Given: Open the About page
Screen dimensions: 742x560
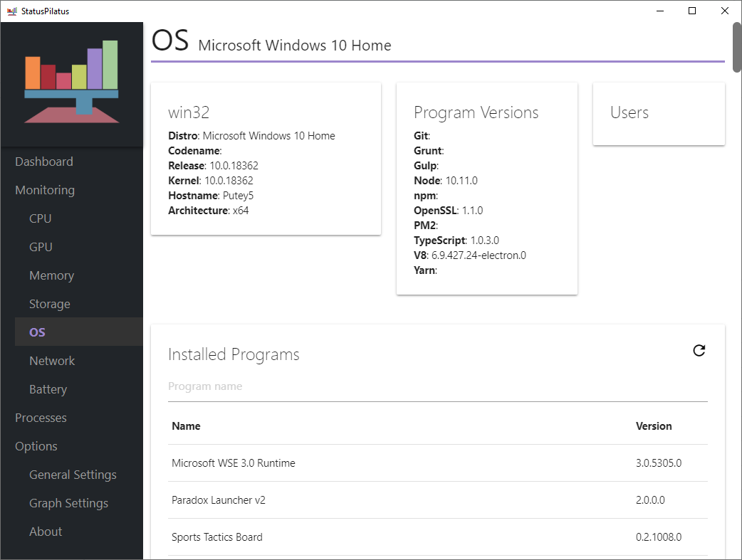Looking at the screenshot, I should (x=46, y=532).
